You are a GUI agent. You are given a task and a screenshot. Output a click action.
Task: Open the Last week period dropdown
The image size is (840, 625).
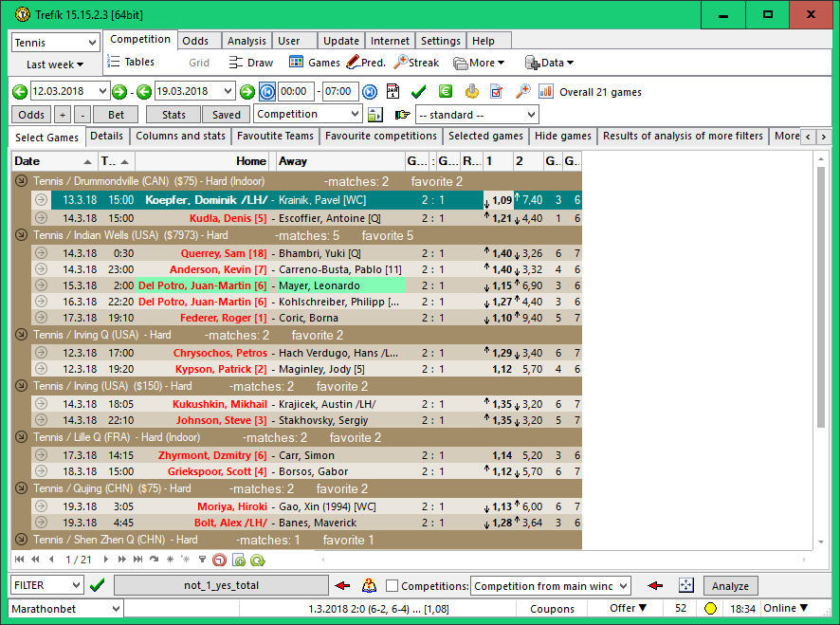coord(55,64)
